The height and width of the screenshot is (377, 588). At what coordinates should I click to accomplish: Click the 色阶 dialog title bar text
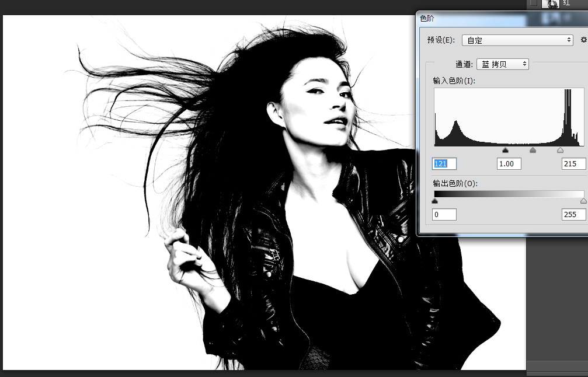[x=427, y=18]
